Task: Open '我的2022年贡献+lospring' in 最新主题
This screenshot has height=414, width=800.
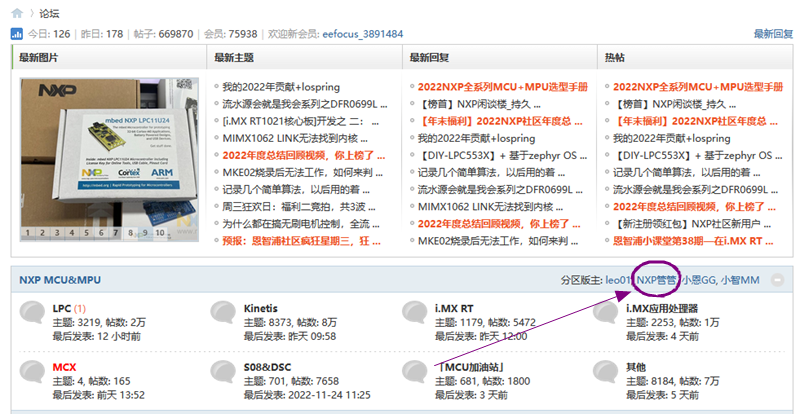Action: (281, 87)
